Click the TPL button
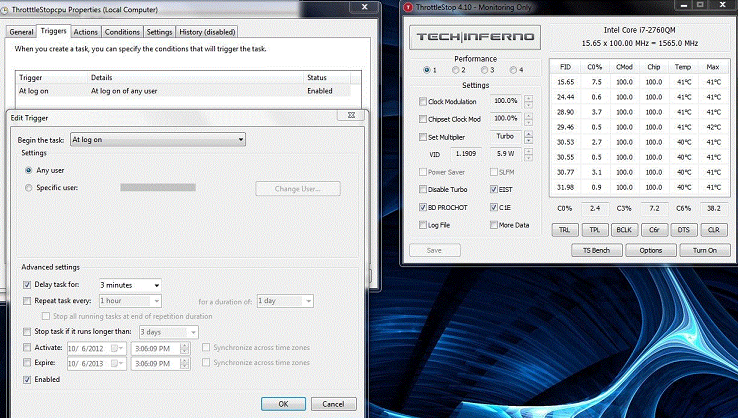Screen dimensions: 738x418 point(595,230)
